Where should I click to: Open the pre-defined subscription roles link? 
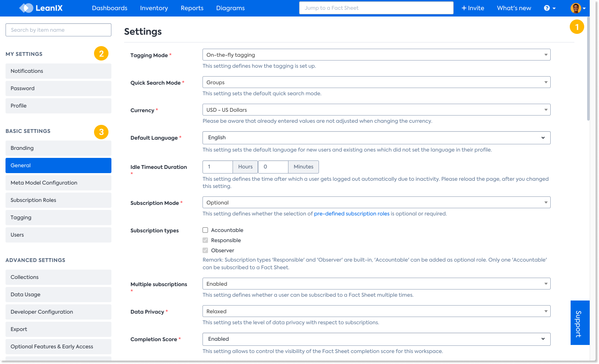coord(352,214)
